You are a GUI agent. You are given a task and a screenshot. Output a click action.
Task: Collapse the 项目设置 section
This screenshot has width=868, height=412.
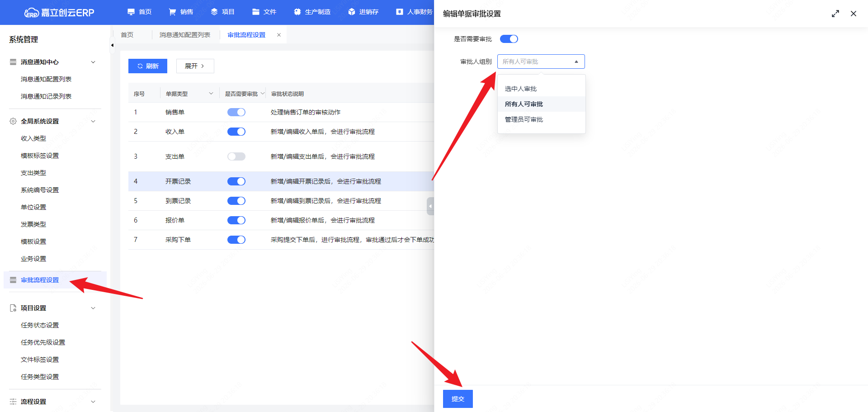93,308
